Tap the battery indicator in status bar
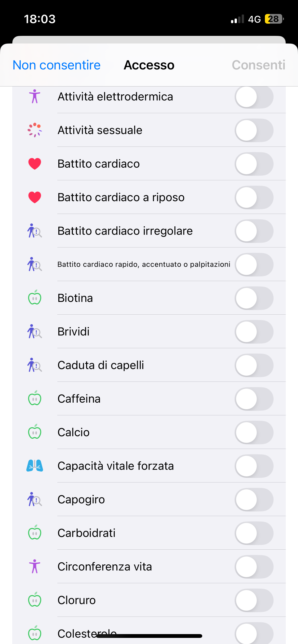This screenshot has height=644, width=298. 274,19
